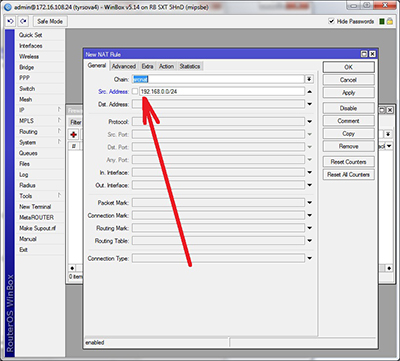
Task: Open Bridge in sidebar menu
Action: pos(40,67)
